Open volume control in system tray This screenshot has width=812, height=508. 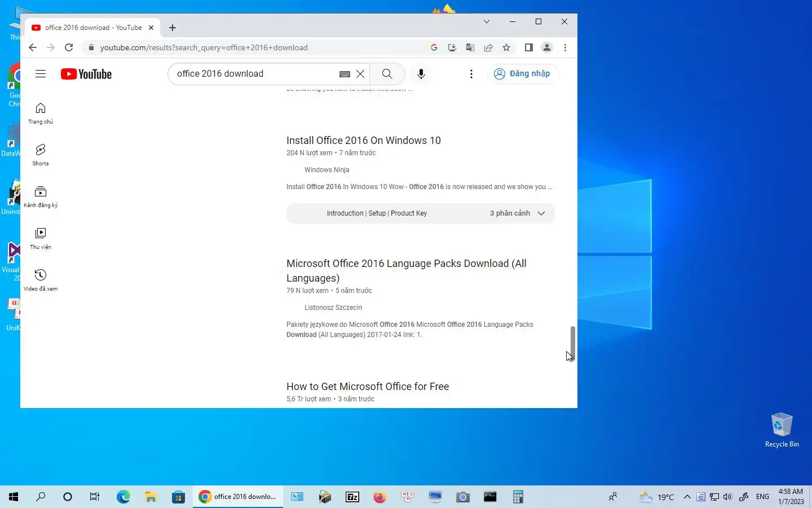pos(727,497)
